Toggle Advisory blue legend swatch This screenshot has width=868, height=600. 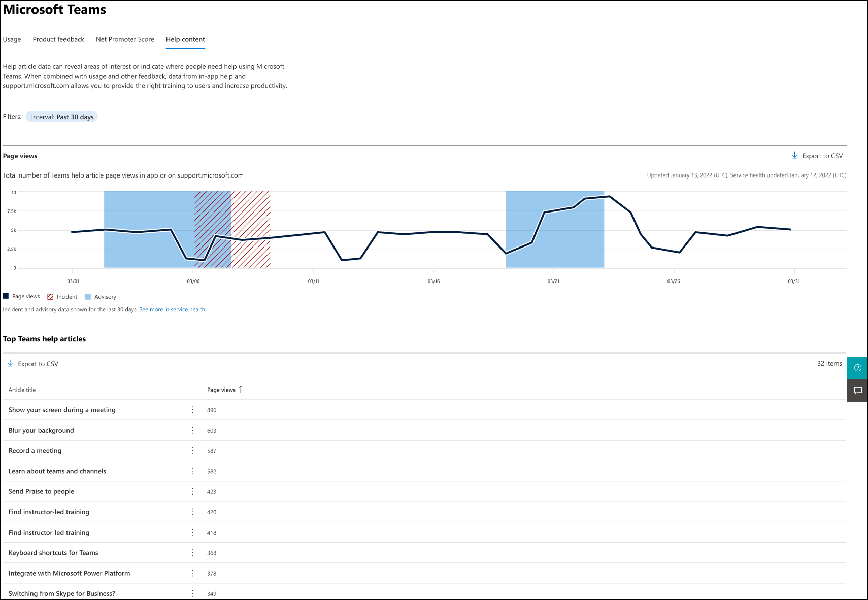tap(88, 297)
